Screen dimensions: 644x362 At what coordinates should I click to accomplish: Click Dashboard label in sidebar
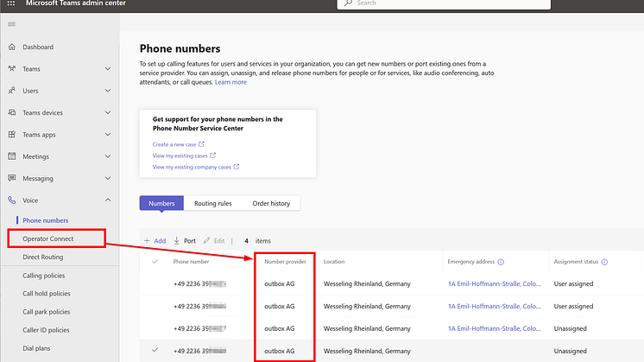pos(38,47)
